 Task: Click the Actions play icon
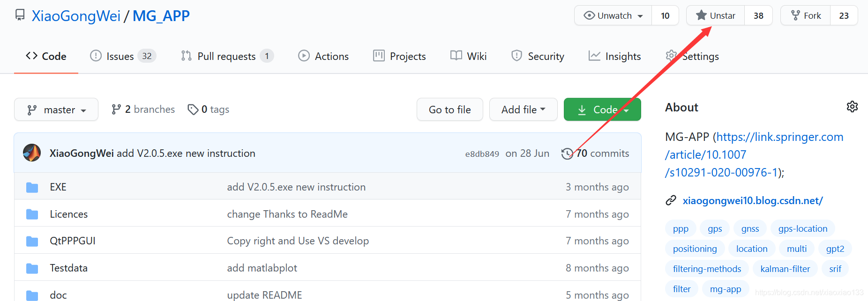tap(304, 56)
